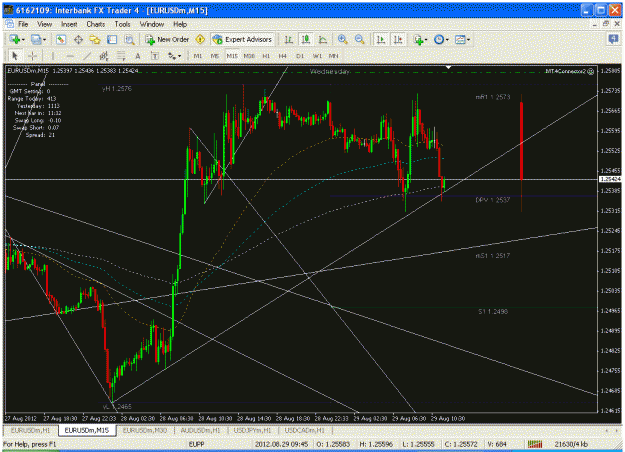
Task: Select the text 'A' tool
Action: point(138,56)
